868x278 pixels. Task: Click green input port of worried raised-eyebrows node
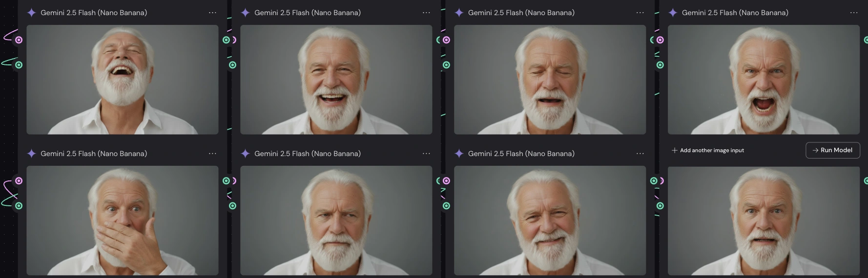pos(660,206)
